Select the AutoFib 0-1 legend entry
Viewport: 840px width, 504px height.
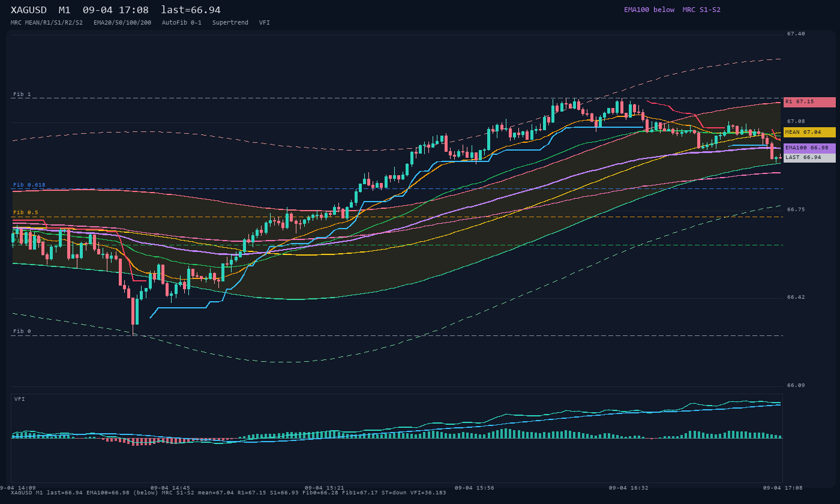182,23
